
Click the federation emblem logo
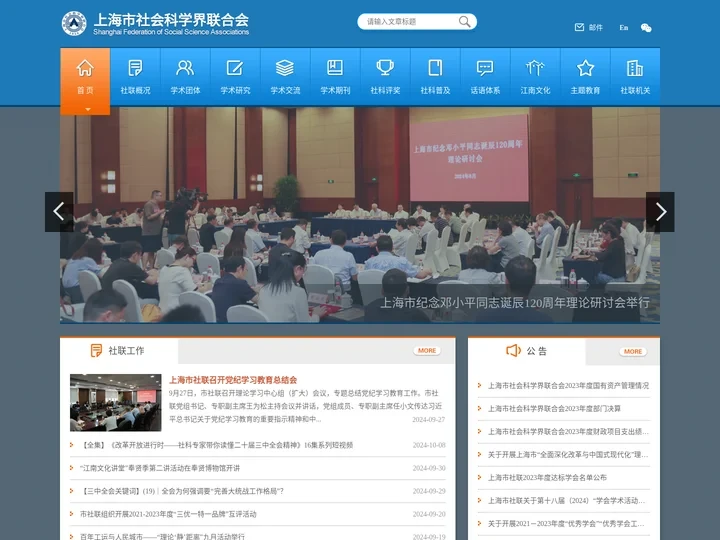(x=74, y=23)
